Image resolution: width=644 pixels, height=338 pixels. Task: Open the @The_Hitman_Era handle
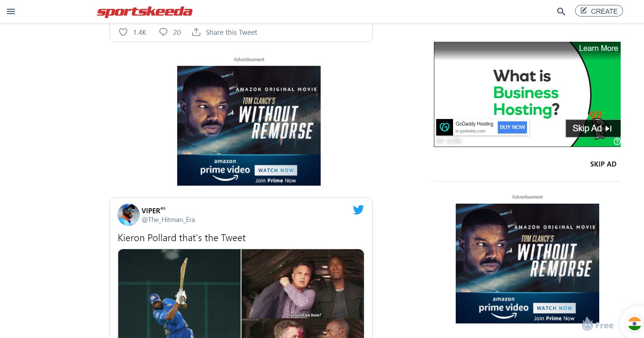pyautogui.click(x=168, y=220)
